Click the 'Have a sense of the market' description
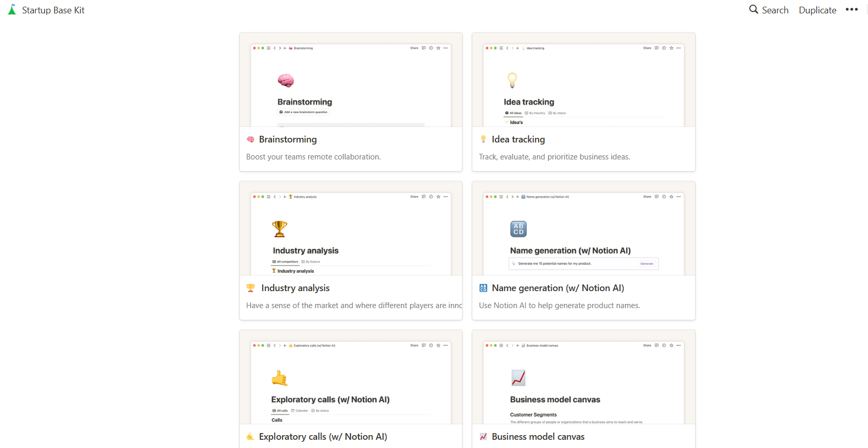Viewport: 868px width, 448px height. [354, 306]
